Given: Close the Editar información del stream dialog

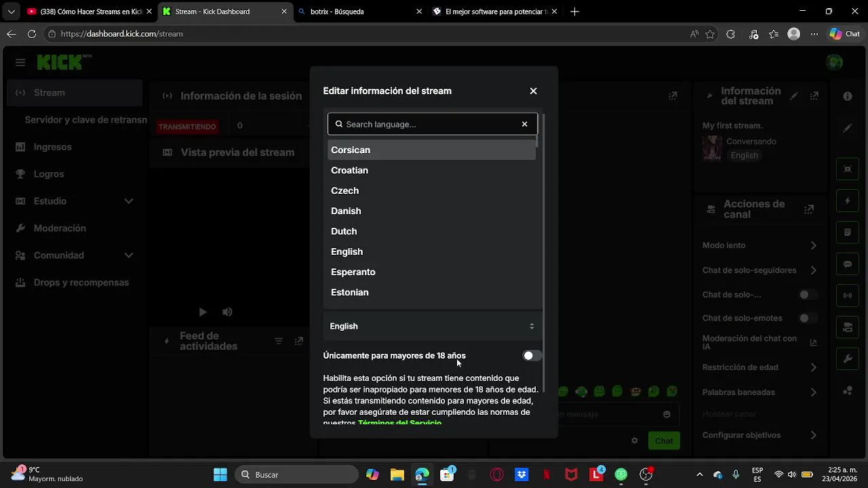Looking at the screenshot, I should [x=533, y=91].
